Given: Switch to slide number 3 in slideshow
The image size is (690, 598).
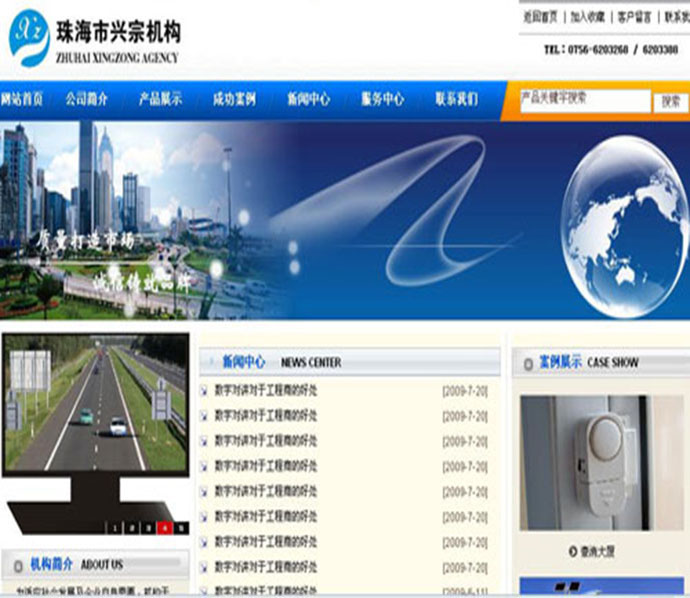Looking at the screenshot, I should pyautogui.click(x=148, y=526).
